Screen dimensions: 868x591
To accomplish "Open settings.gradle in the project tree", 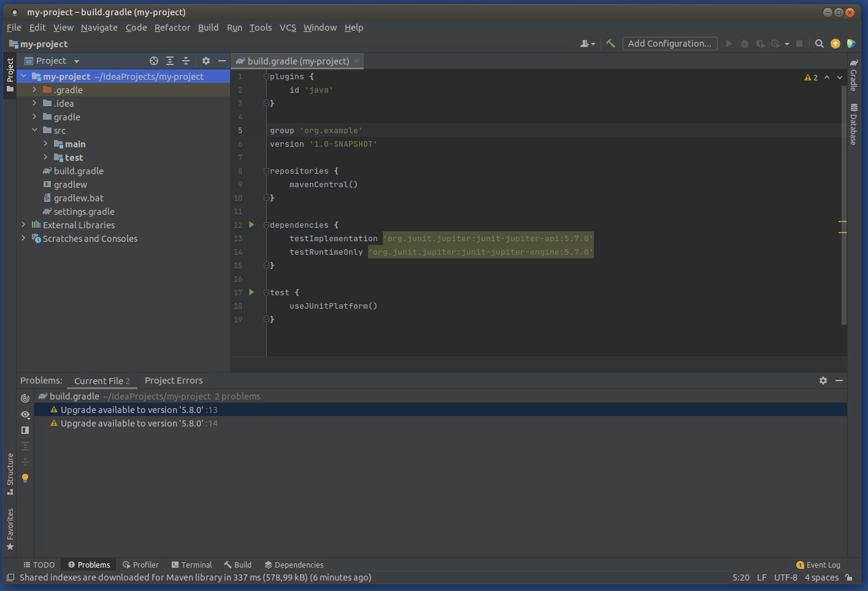I will pyautogui.click(x=84, y=211).
